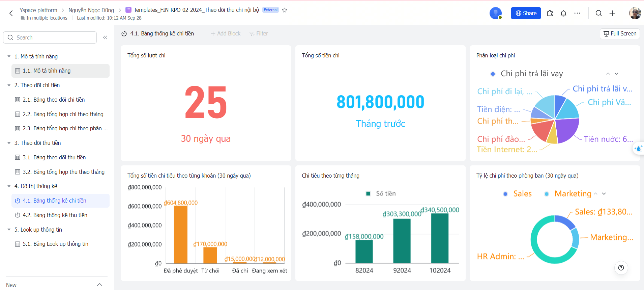Open the search magnifier in top bar
Viewport: 644px width, 290px height.
pos(598,13)
